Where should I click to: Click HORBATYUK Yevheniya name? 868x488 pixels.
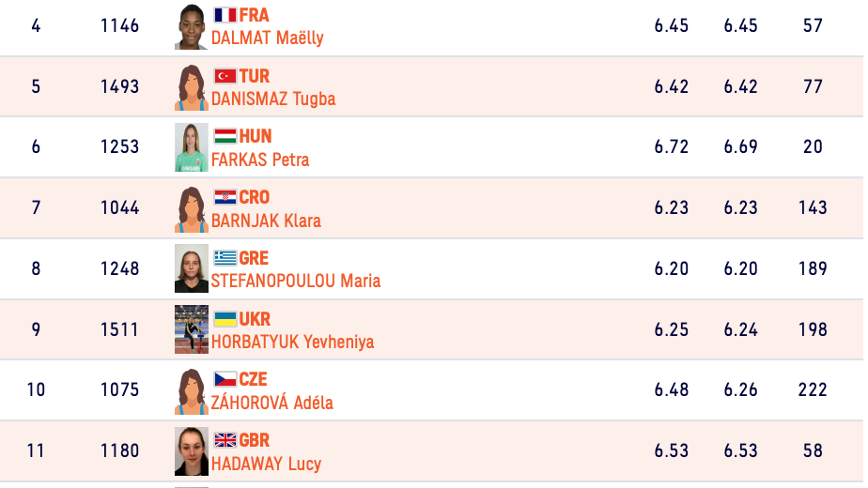(x=292, y=343)
